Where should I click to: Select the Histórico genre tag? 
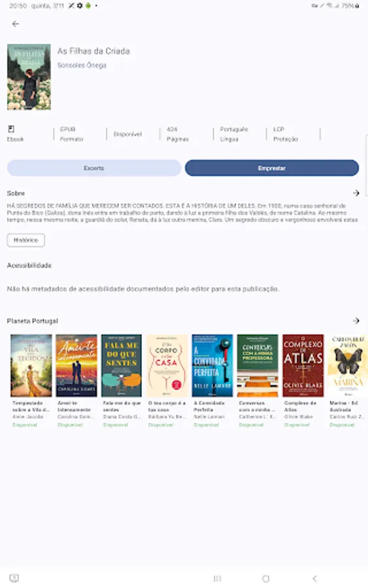tap(26, 240)
